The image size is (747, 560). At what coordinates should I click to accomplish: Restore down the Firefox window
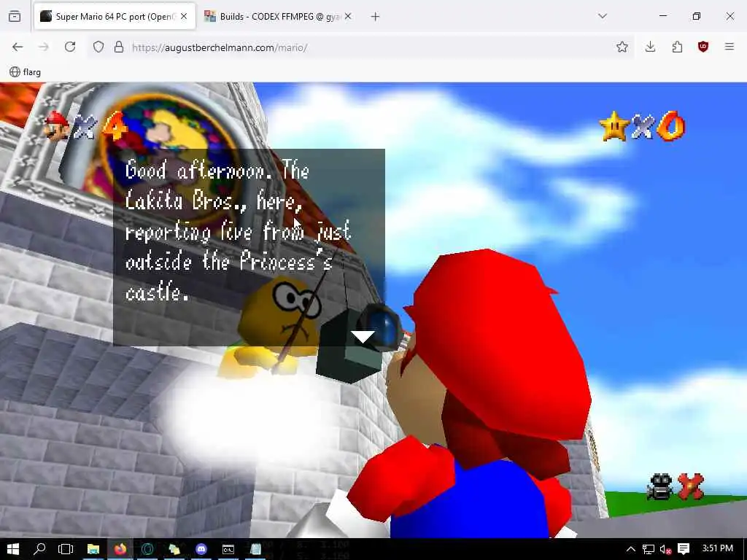[697, 16]
